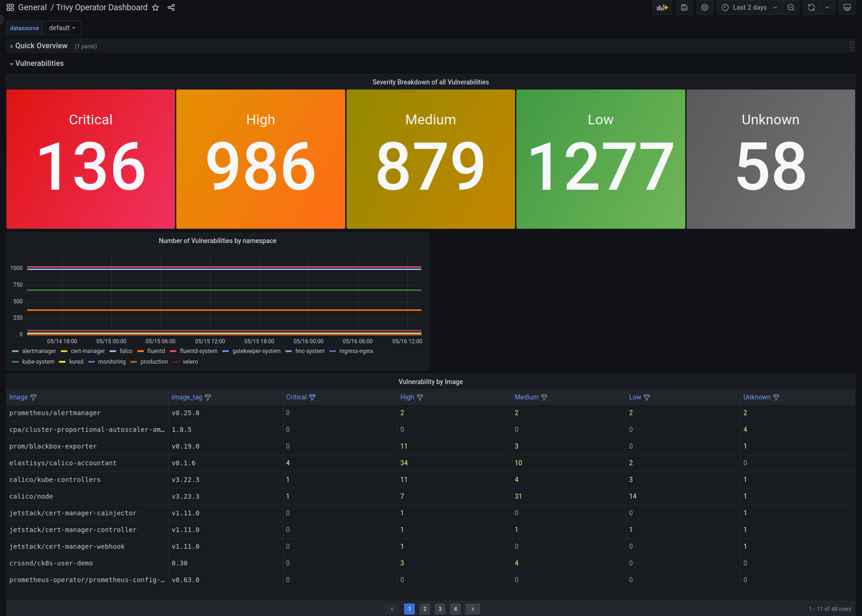Star the Trivy Operator Dashboard

[155, 7]
